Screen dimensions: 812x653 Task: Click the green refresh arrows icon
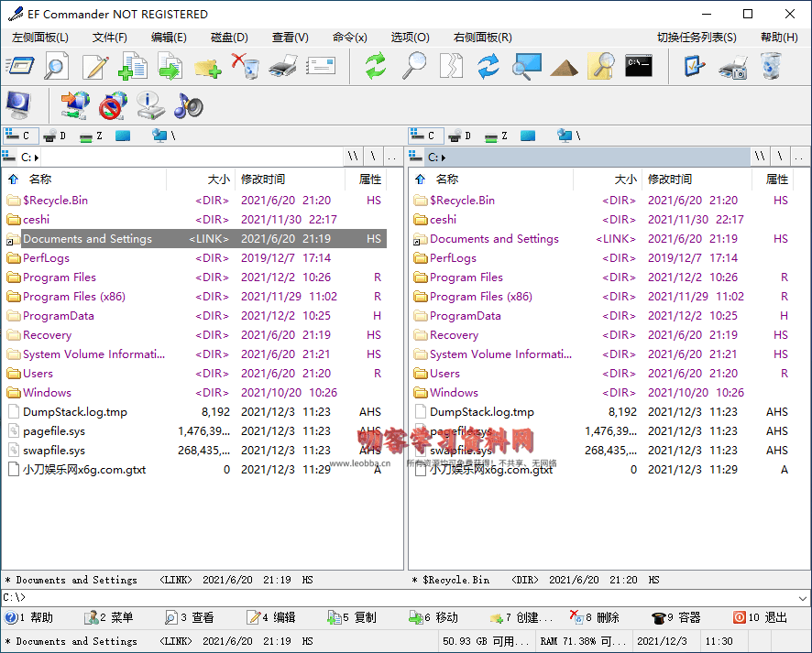pos(376,66)
